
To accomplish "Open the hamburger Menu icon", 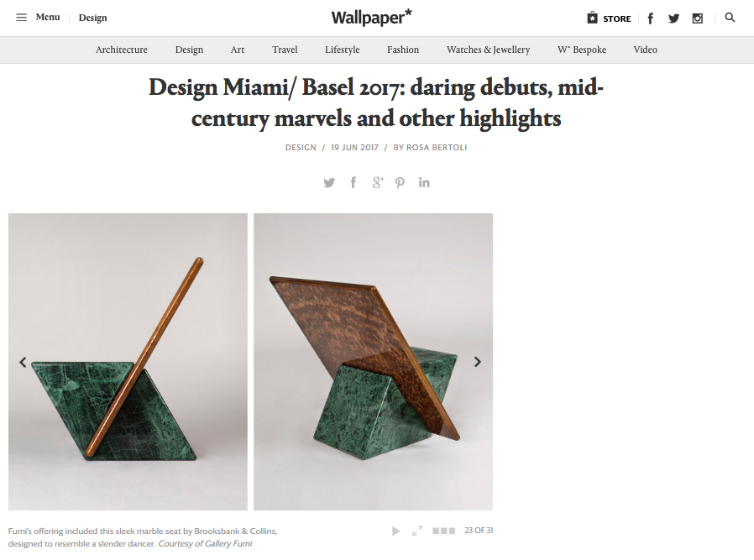I will point(21,18).
